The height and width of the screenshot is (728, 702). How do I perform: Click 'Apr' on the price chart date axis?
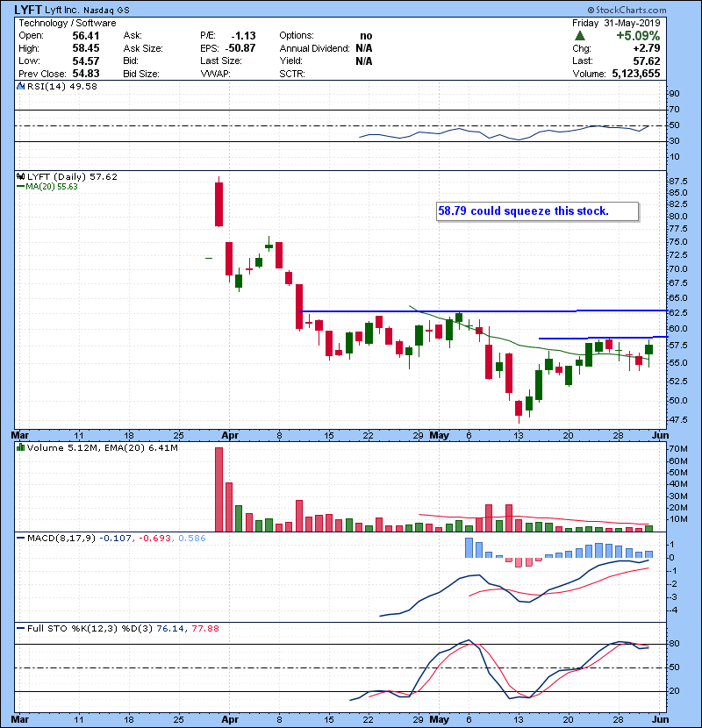(230, 436)
